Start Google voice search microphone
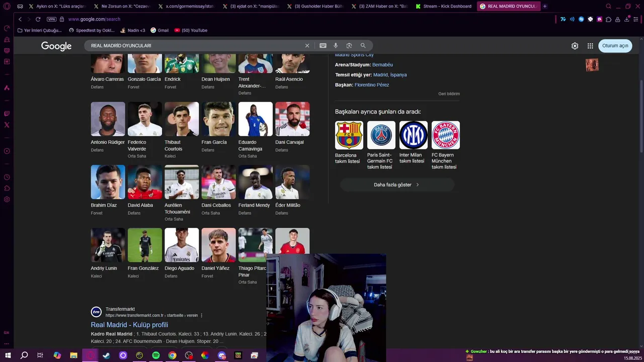Image resolution: width=644 pixels, height=362 pixels. point(336,46)
